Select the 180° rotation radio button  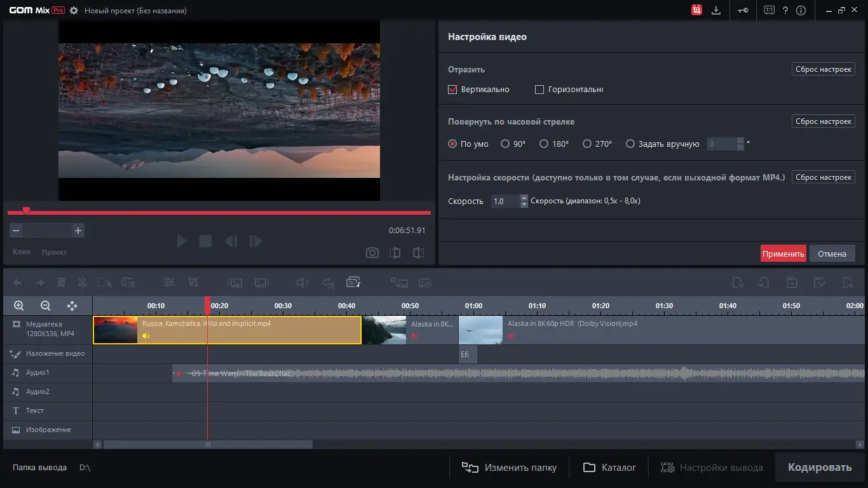[544, 144]
